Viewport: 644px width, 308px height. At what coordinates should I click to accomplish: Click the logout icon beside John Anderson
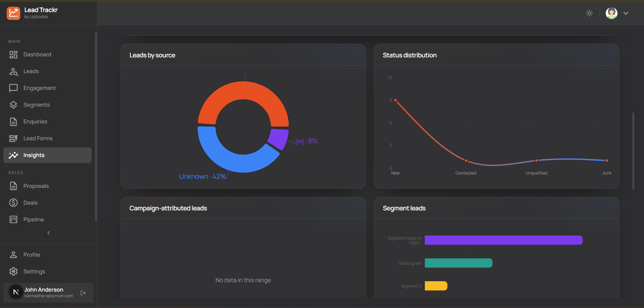tap(83, 293)
